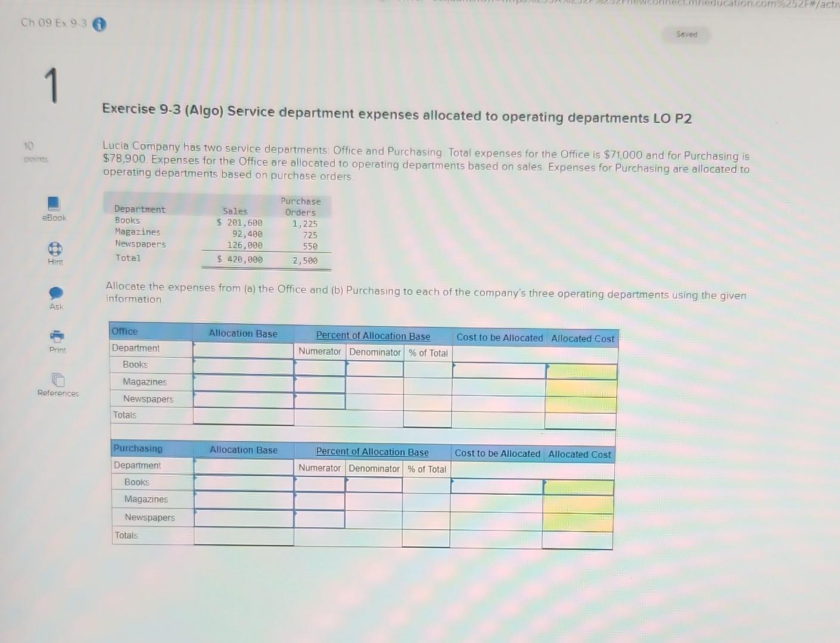Open the References pages icon
The width and height of the screenshot is (840, 643).
pos(57,380)
